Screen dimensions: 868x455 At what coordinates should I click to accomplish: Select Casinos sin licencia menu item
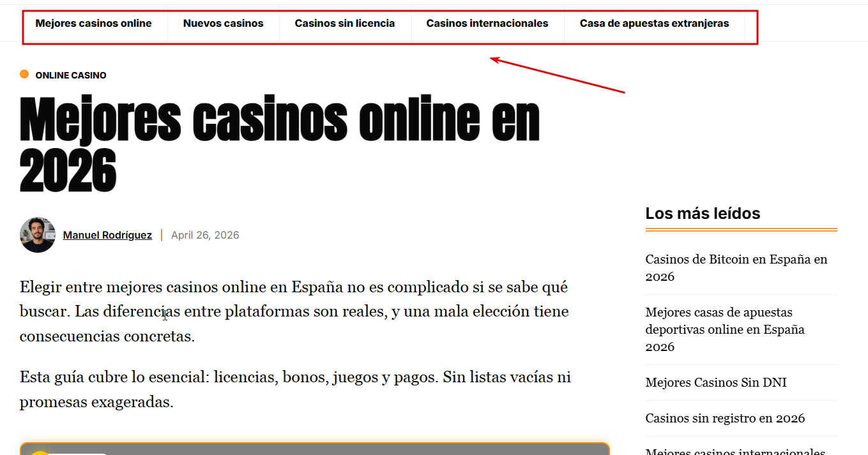[345, 24]
